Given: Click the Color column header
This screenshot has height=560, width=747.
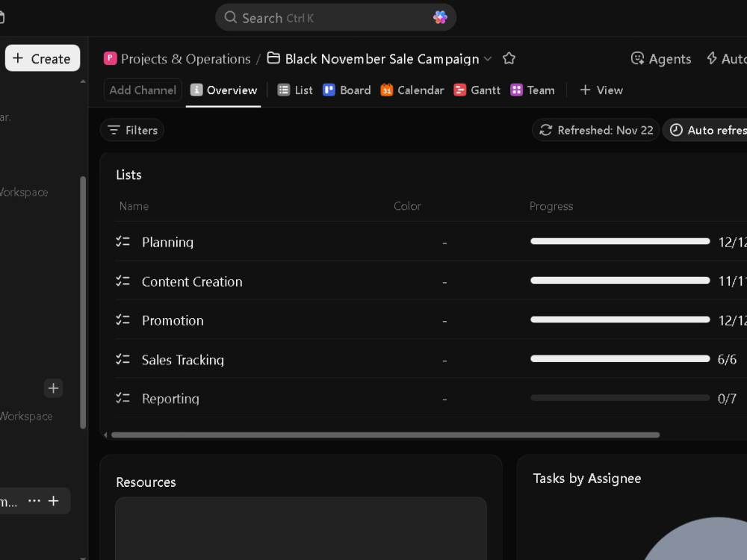Looking at the screenshot, I should coord(407,206).
